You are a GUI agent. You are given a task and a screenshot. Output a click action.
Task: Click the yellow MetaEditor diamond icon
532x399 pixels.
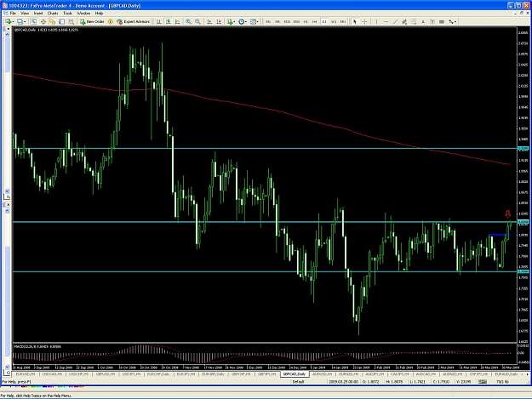tap(111, 21)
